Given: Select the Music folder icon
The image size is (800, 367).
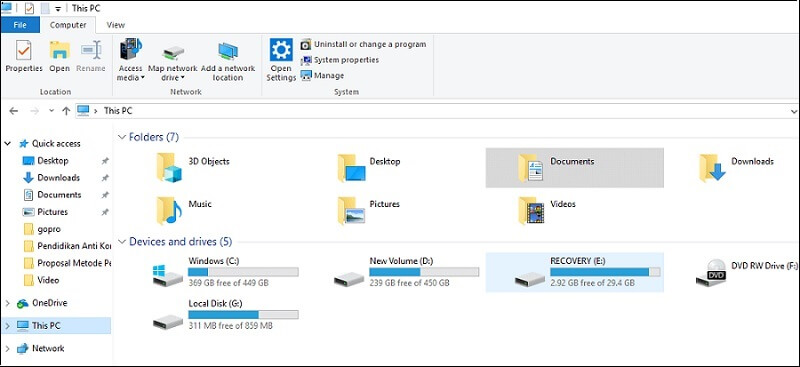Looking at the screenshot, I should coord(169,210).
